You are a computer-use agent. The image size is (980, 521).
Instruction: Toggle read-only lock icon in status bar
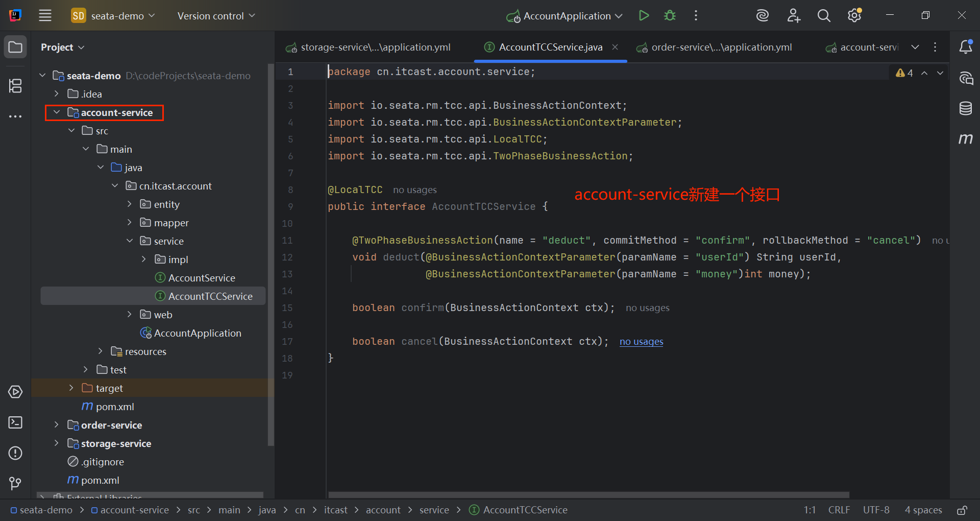pos(962,510)
